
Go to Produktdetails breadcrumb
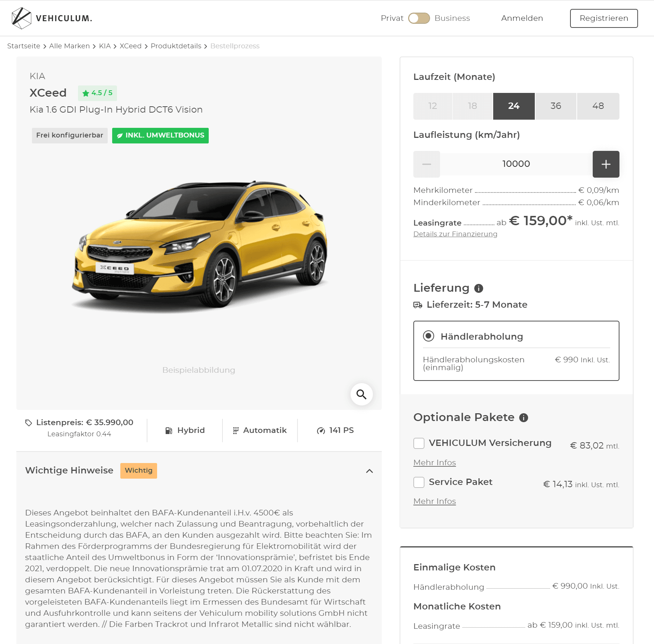[176, 46]
